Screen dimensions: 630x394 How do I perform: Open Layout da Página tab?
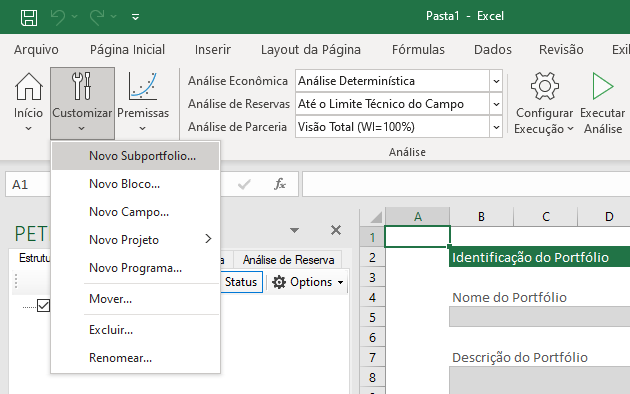[311, 50]
